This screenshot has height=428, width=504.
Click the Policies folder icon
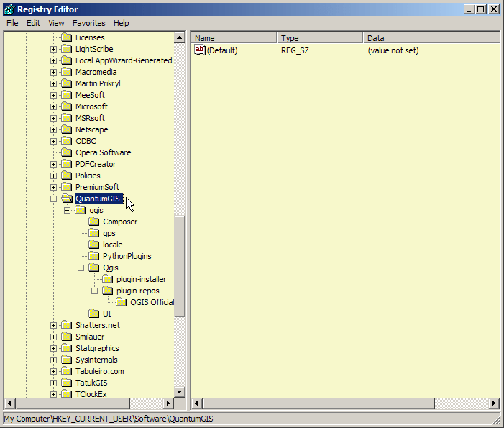[x=67, y=176]
